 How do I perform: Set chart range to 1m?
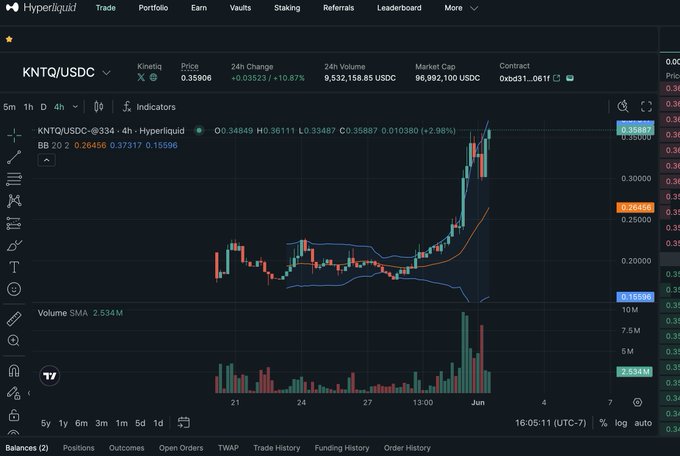[x=121, y=423]
